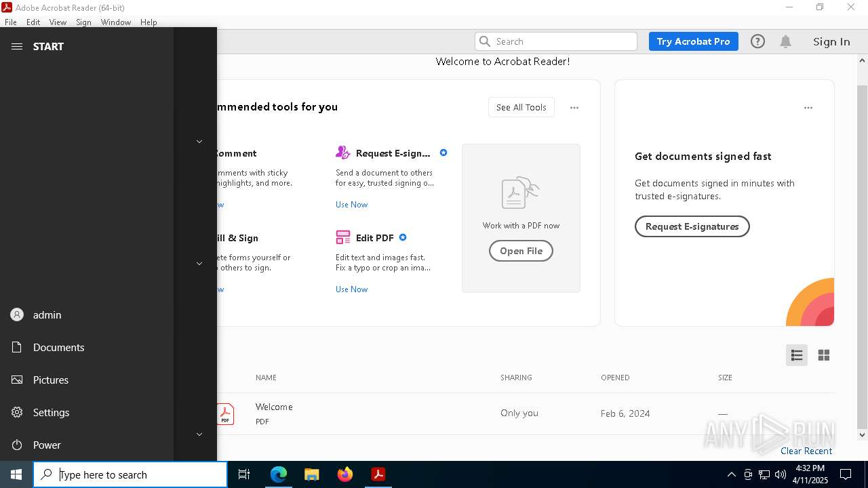
Task: Click the Feb 6, 2024 opened date
Action: click(x=625, y=413)
